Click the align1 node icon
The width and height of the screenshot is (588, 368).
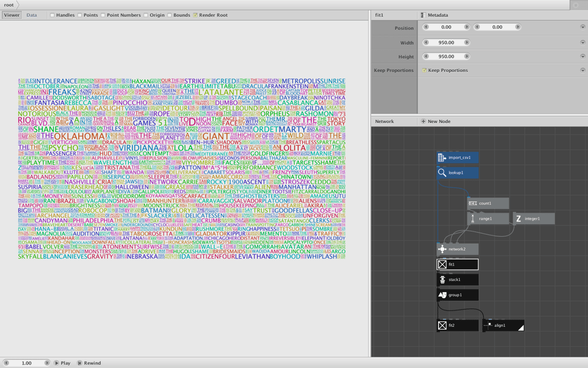coord(488,326)
